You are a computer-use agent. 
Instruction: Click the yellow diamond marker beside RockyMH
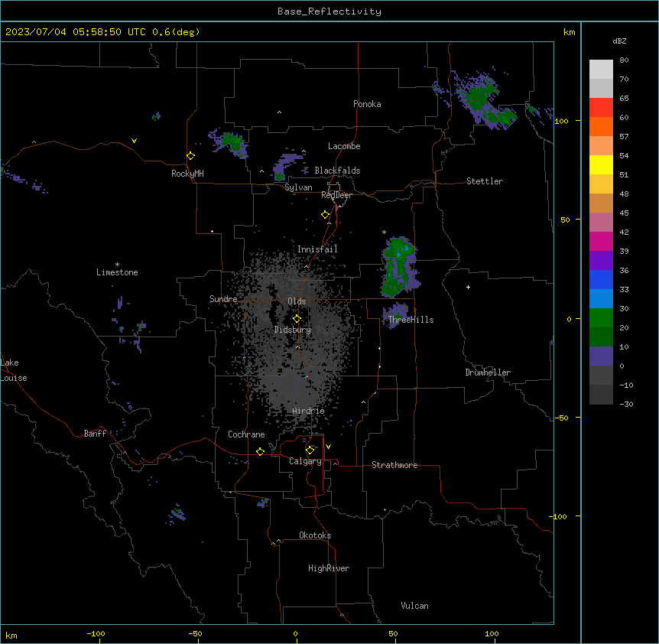pos(191,156)
